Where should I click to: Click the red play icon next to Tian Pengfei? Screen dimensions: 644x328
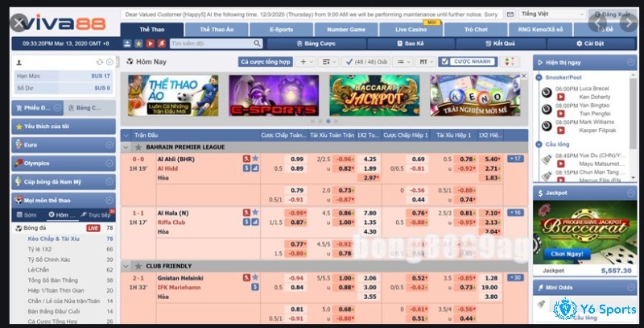click(560, 114)
